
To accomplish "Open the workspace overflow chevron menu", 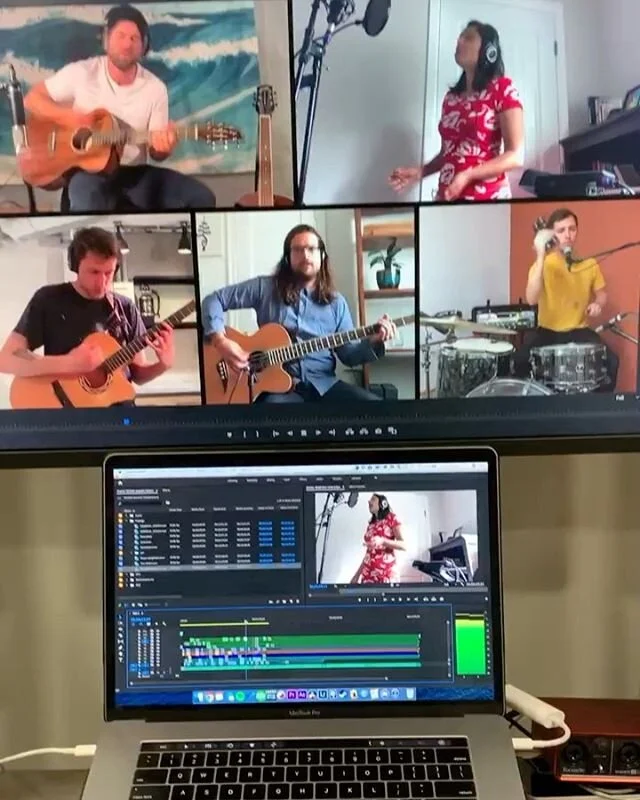I will coord(375,478).
